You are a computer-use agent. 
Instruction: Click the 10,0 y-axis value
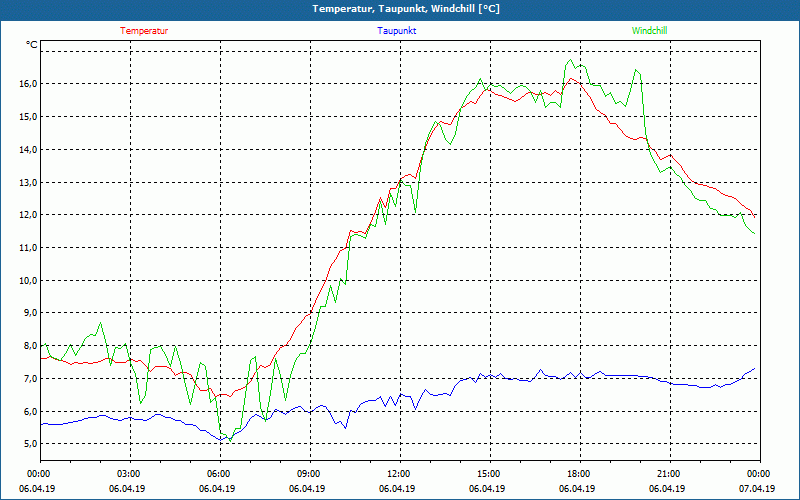(x=29, y=281)
